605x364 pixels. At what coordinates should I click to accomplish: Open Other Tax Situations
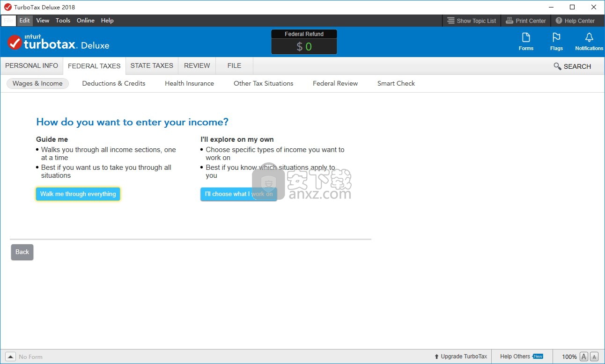tap(264, 83)
